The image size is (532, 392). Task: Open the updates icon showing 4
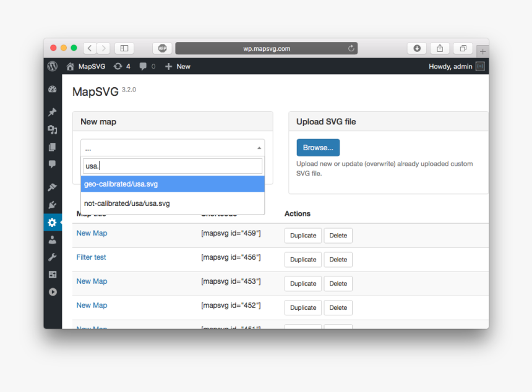pyautogui.click(x=122, y=66)
